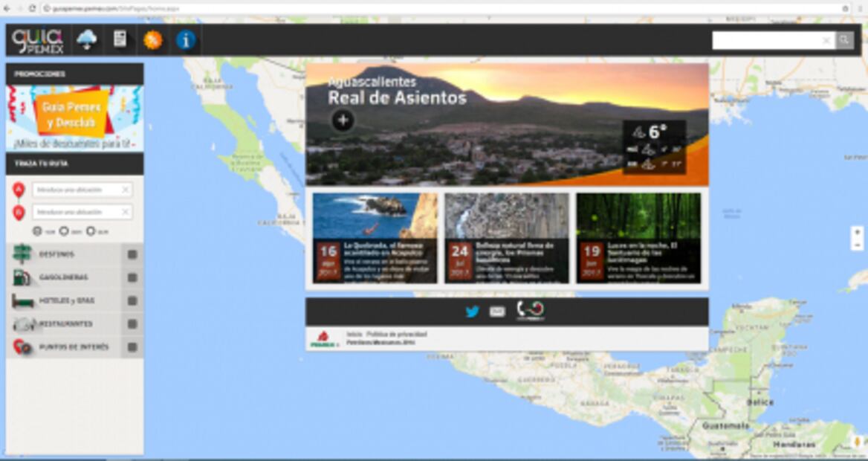Screen dimensions: 868x461
Task: Open the Twitter bird icon
Action: coord(472,312)
